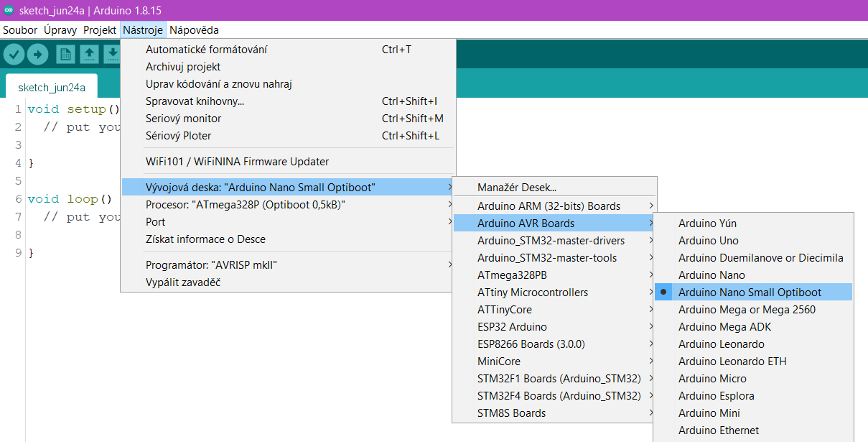
Task: Select Arduino Ethernet board
Action: click(753, 431)
